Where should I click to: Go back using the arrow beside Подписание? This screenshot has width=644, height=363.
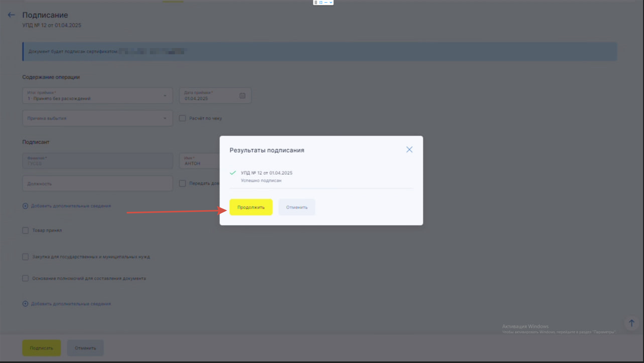(11, 15)
